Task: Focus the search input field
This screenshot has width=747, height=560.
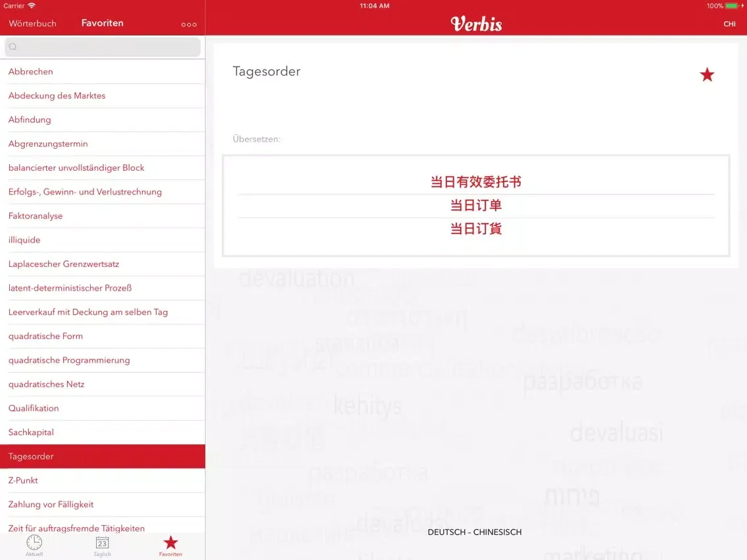Action: 103,47
